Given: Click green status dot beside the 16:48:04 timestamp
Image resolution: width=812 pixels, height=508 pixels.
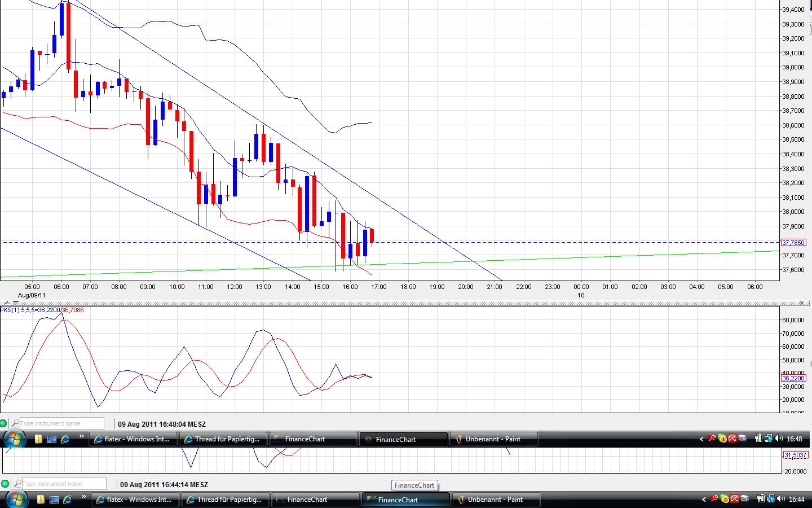Looking at the screenshot, I should pos(4,423).
